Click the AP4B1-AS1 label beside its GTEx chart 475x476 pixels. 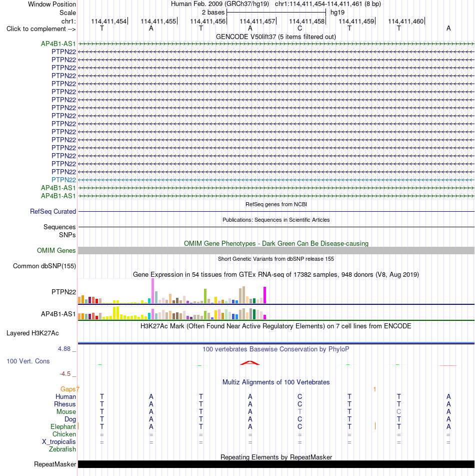coord(58,314)
